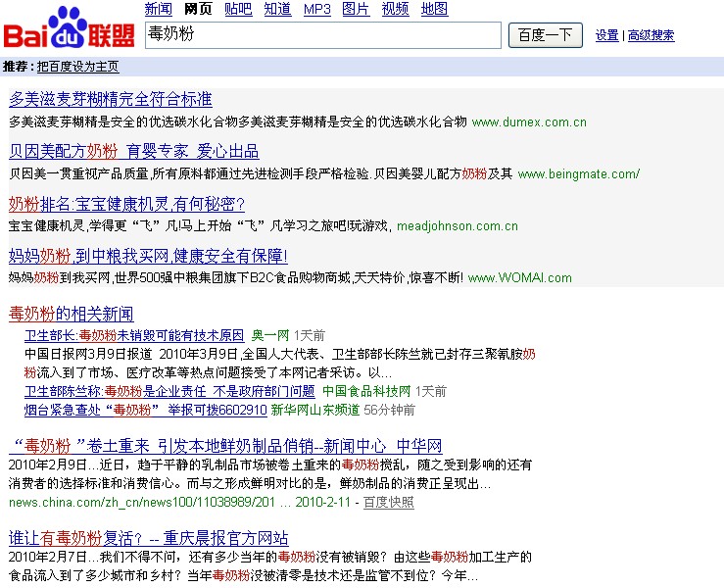Click the 妈妈奶粉到我买网 description text
The height and width of the screenshot is (588, 724).
coord(236,278)
